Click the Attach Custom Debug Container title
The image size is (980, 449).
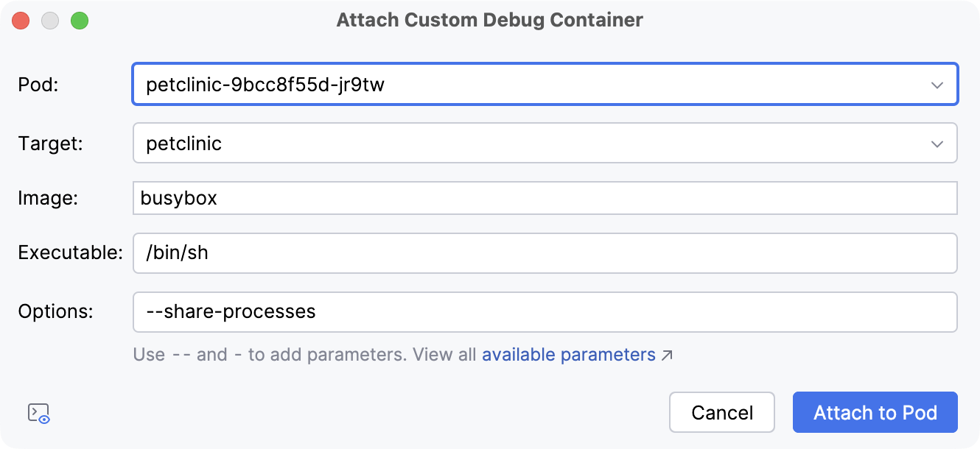489,20
